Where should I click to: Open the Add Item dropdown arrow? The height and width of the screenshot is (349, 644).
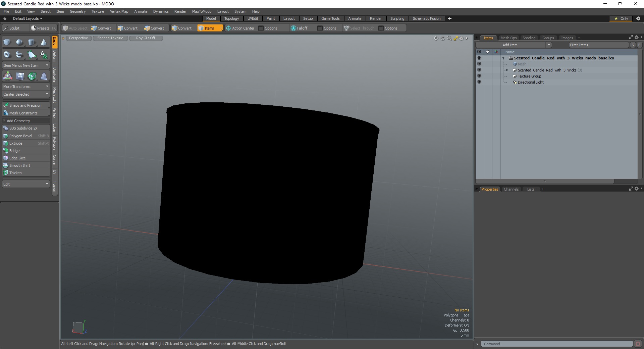[x=549, y=45]
